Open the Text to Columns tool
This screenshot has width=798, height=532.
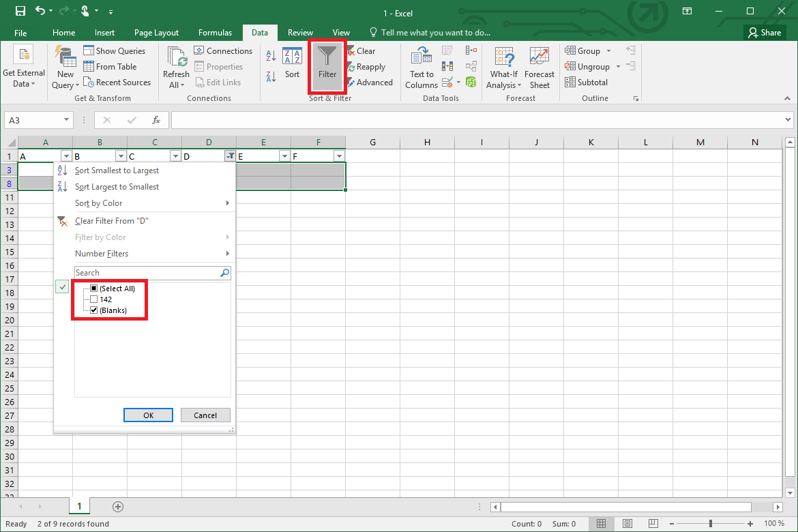pyautogui.click(x=421, y=66)
